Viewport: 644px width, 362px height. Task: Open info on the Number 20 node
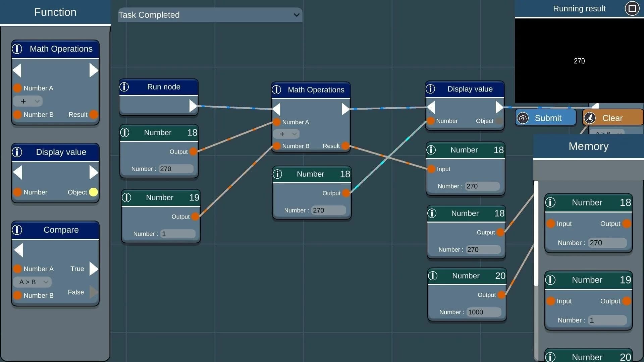pos(433,276)
